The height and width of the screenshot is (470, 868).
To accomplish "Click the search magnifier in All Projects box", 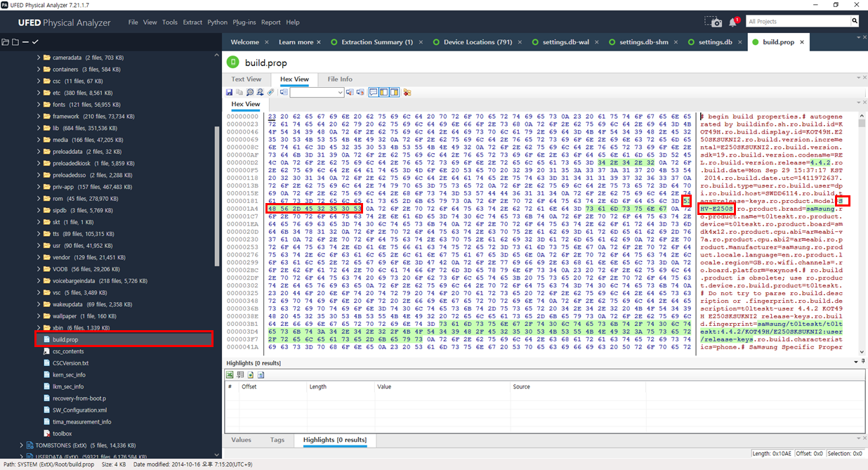I will click(x=855, y=22).
